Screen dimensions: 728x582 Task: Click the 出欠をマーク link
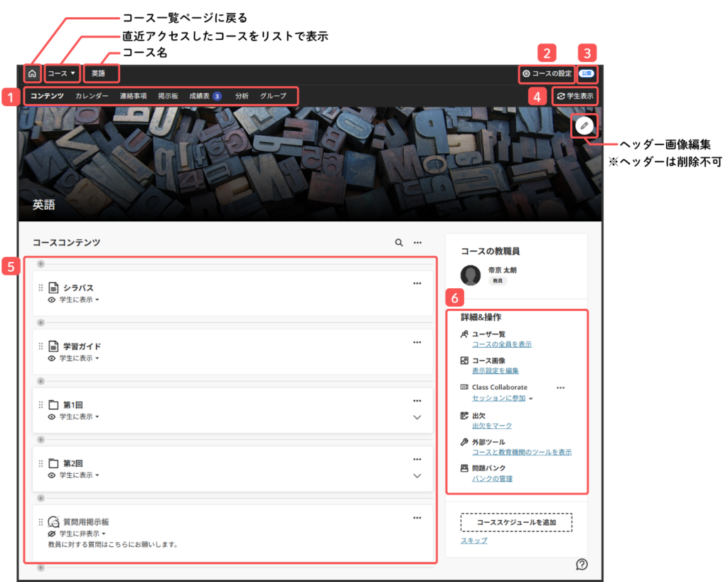point(491,425)
